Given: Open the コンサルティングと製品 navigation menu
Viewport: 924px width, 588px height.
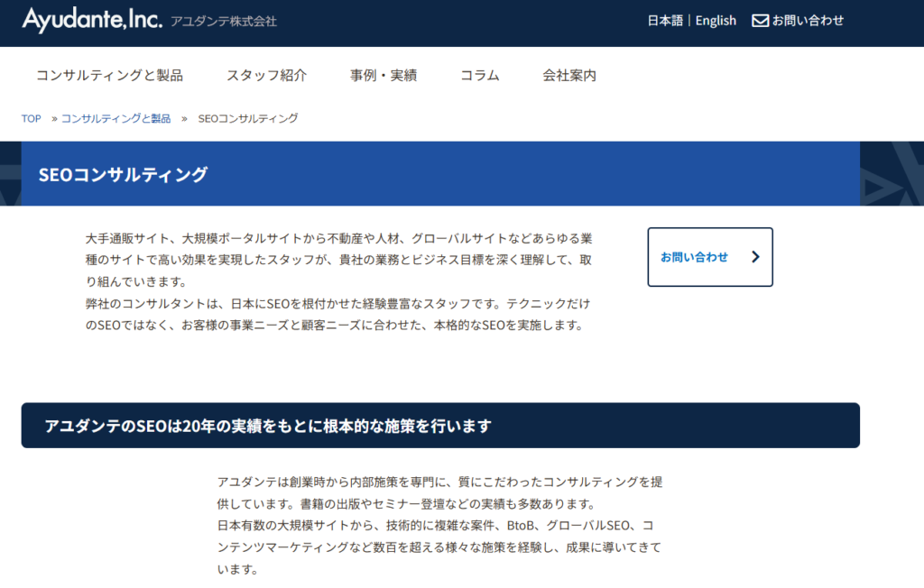Looking at the screenshot, I should (109, 76).
